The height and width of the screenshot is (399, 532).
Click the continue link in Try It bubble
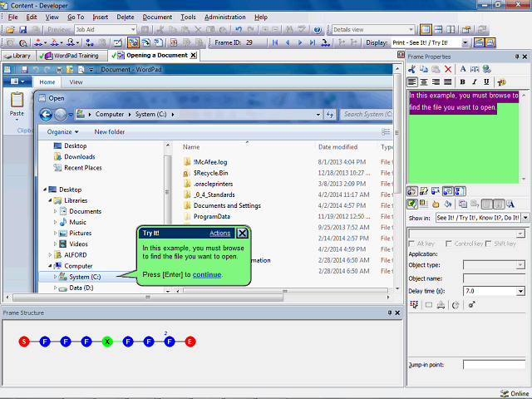207,274
